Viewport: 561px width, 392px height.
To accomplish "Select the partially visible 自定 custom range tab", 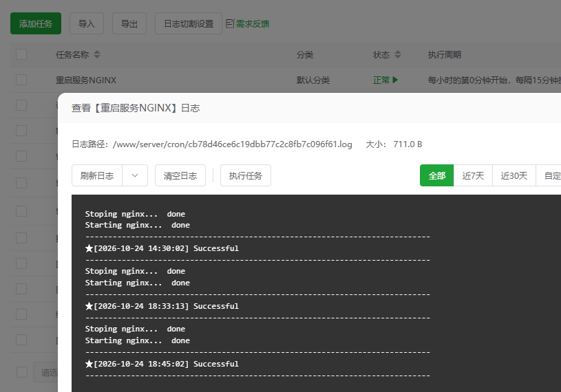I will click(x=549, y=175).
